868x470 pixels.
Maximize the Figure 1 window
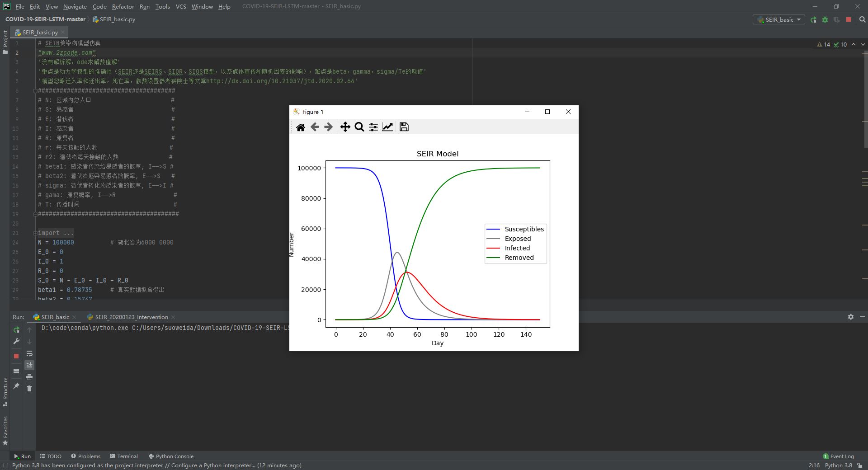point(547,112)
